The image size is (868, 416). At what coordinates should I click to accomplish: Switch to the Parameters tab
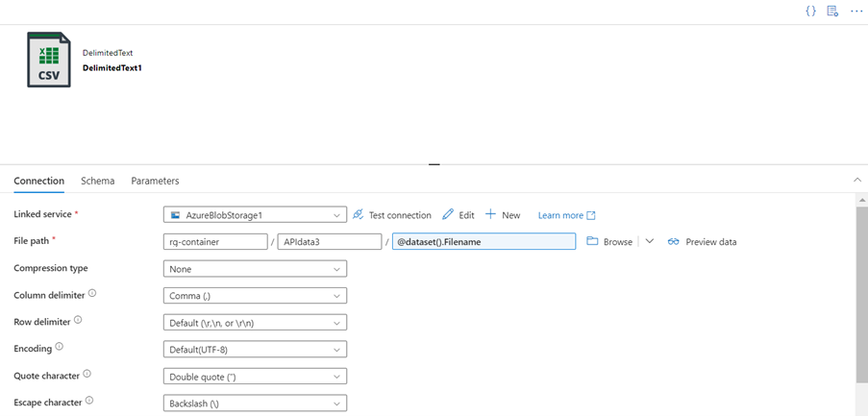[x=155, y=181]
